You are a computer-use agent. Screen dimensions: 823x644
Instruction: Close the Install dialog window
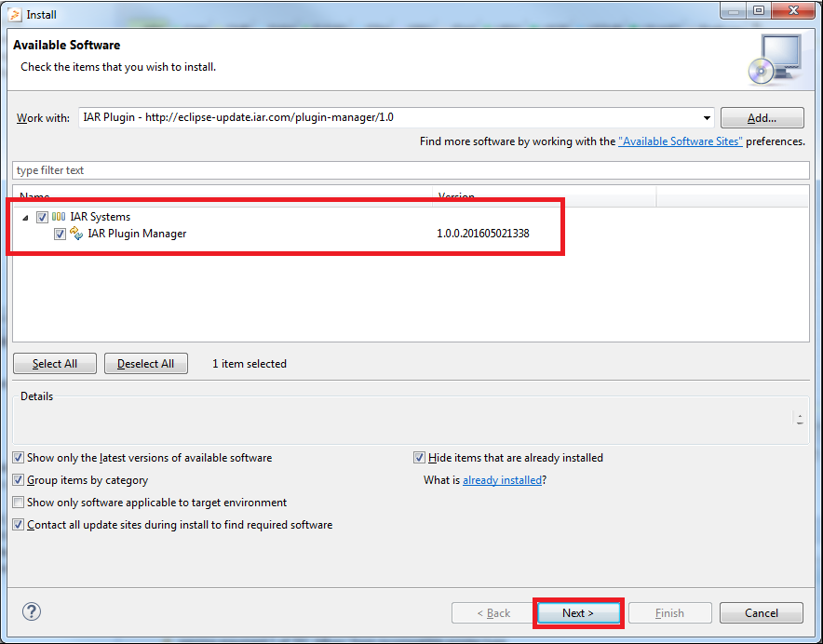pyautogui.click(x=793, y=10)
